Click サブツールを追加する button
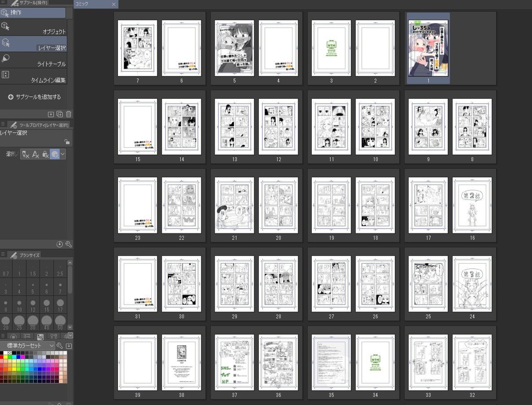This screenshot has height=405, width=532. click(34, 97)
